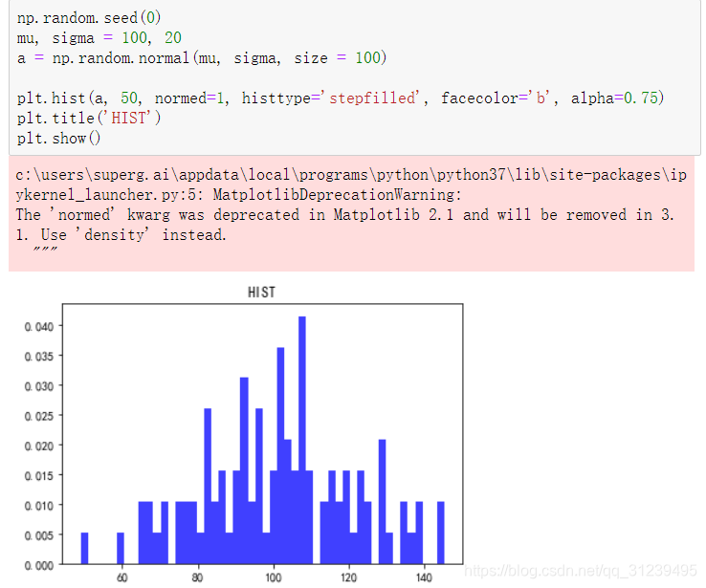Image resolution: width=706 pixels, height=588 pixels.
Task: Click the line plt.title('HIST')
Action: pyautogui.click(x=89, y=118)
